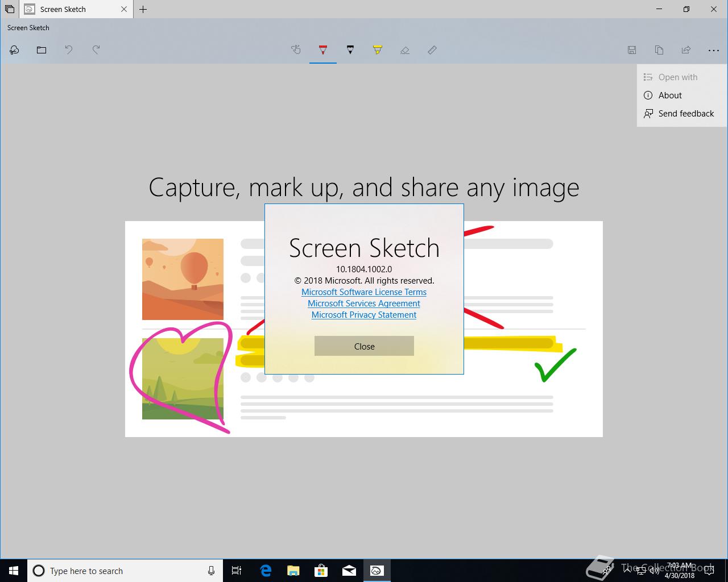
Task: Enable touch writing tool
Action: tap(296, 50)
